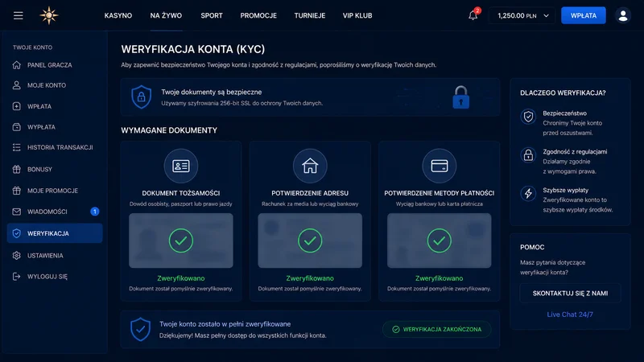Click 'Wyciąg bankowy lub karta płatnicza' text

tap(439, 204)
